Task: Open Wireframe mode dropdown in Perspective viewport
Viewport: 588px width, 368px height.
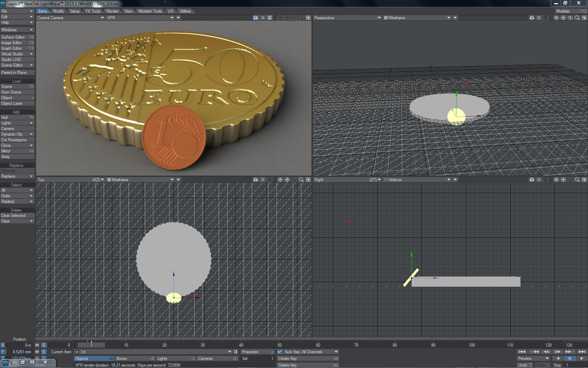Action: [417, 18]
